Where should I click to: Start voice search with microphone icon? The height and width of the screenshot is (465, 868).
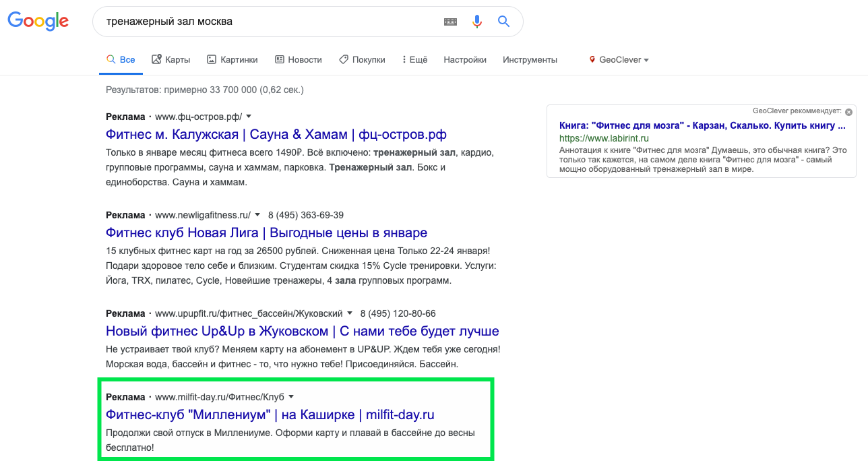coord(477,22)
